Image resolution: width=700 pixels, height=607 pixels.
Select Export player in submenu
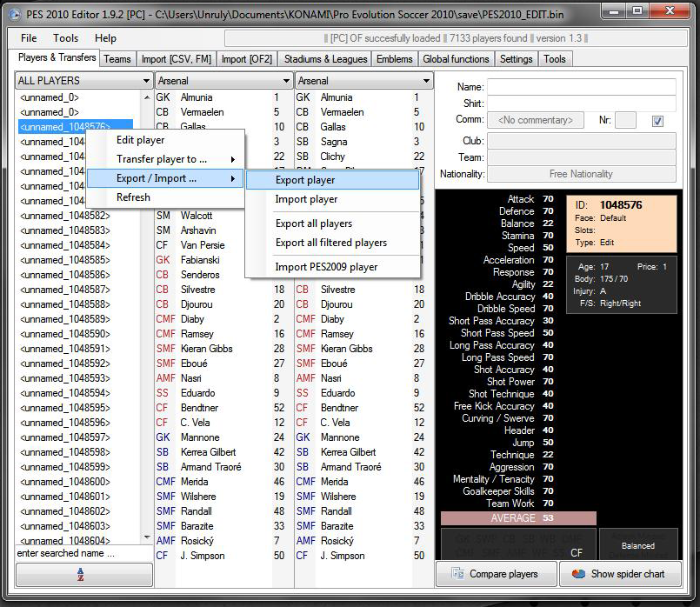point(332,180)
